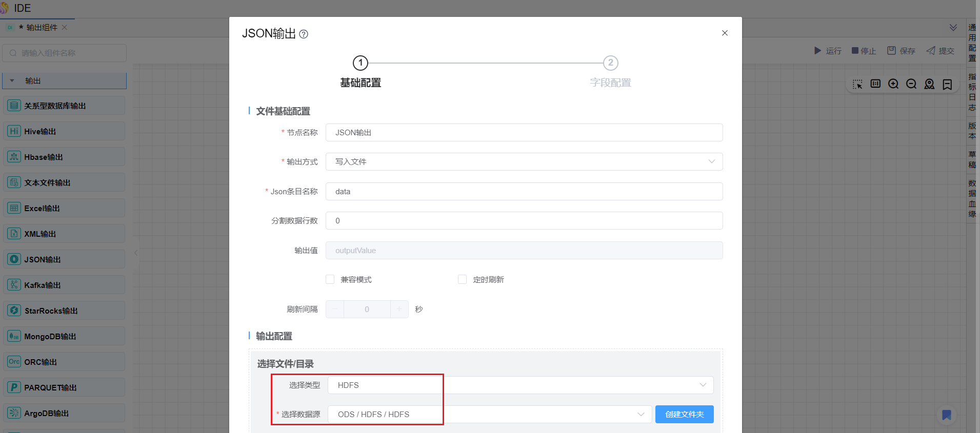Click the zoom in canvas icon
Screen dimensions: 980x433
[x=893, y=84]
